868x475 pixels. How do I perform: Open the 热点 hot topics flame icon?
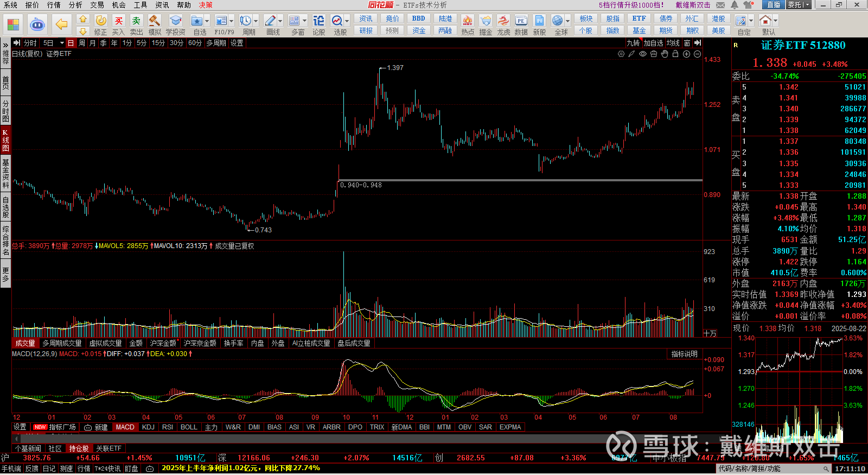[468, 21]
